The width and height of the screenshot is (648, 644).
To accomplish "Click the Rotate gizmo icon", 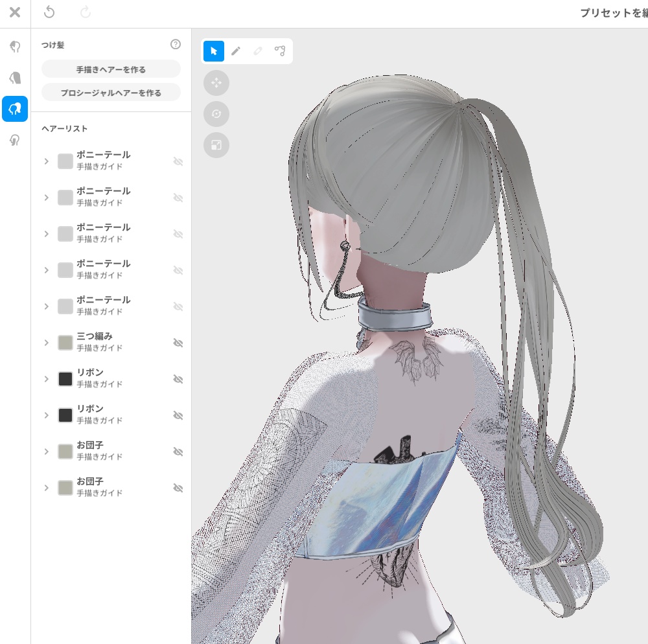I will tap(216, 114).
